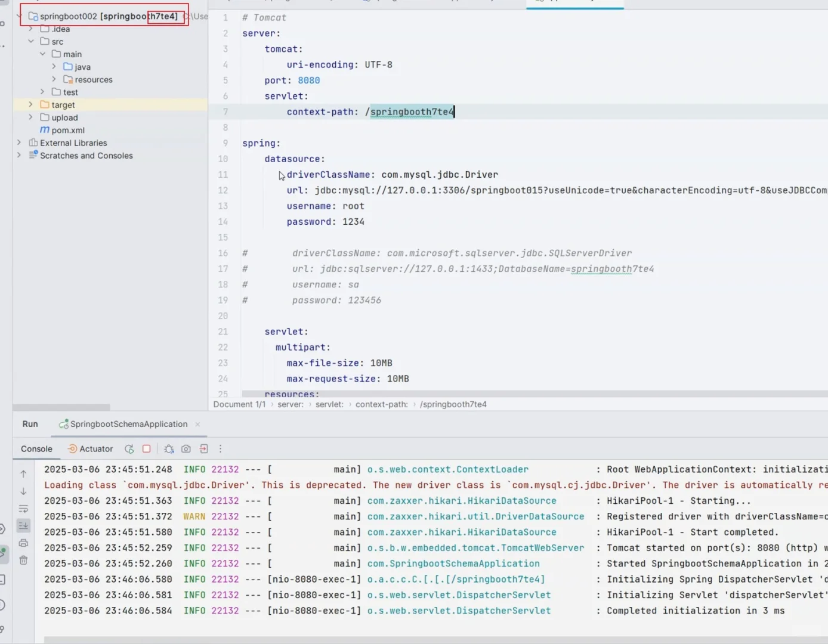Click the main folder icon

point(57,54)
